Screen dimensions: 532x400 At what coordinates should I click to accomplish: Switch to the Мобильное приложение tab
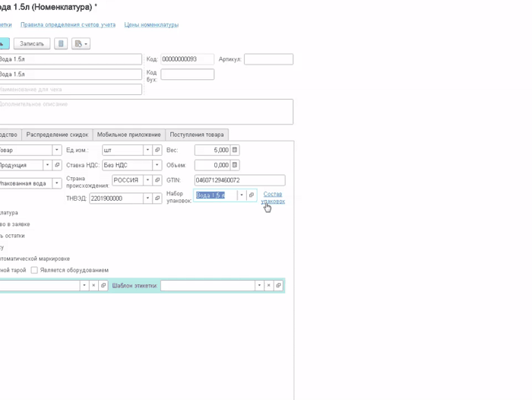tap(128, 135)
